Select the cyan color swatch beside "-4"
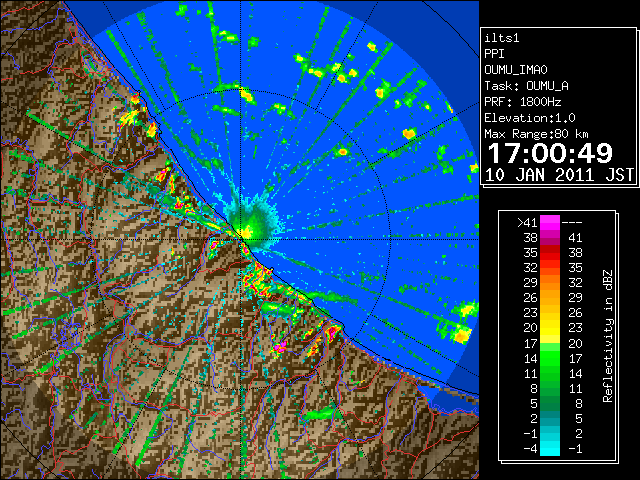This screenshot has height=480, width=640. tap(550, 448)
